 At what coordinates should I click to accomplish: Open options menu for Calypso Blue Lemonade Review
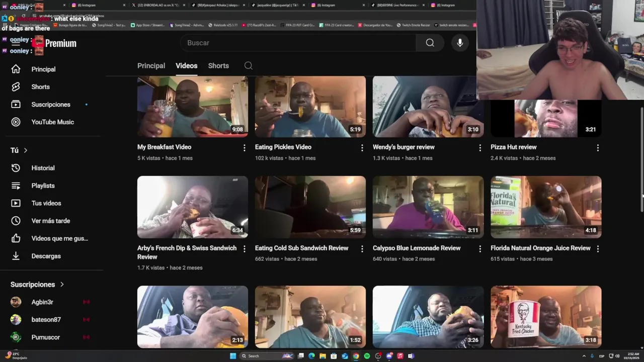(480, 249)
